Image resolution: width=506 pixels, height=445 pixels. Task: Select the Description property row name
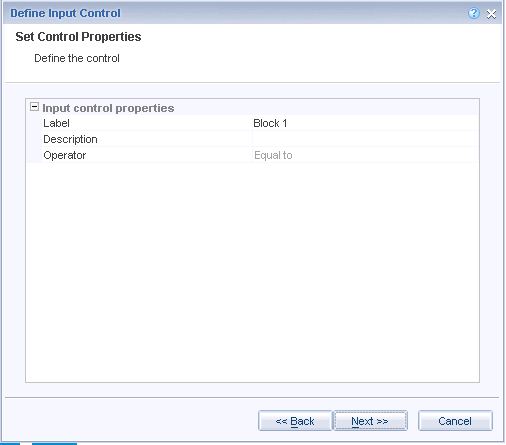pos(70,139)
